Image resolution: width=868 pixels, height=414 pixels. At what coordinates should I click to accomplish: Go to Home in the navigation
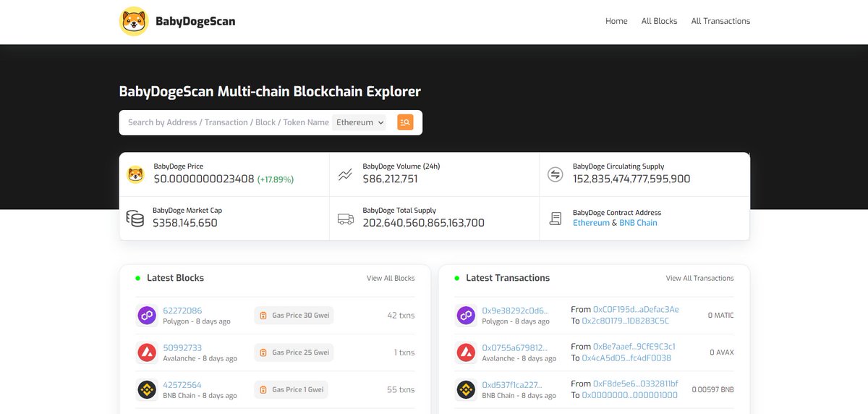tap(616, 21)
